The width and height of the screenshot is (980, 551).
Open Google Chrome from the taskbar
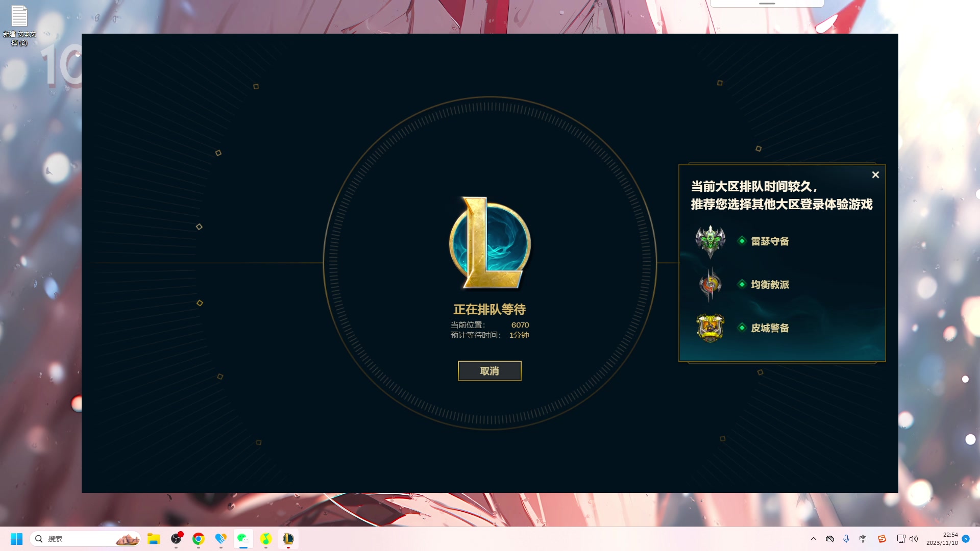pyautogui.click(x=199, y=539)
